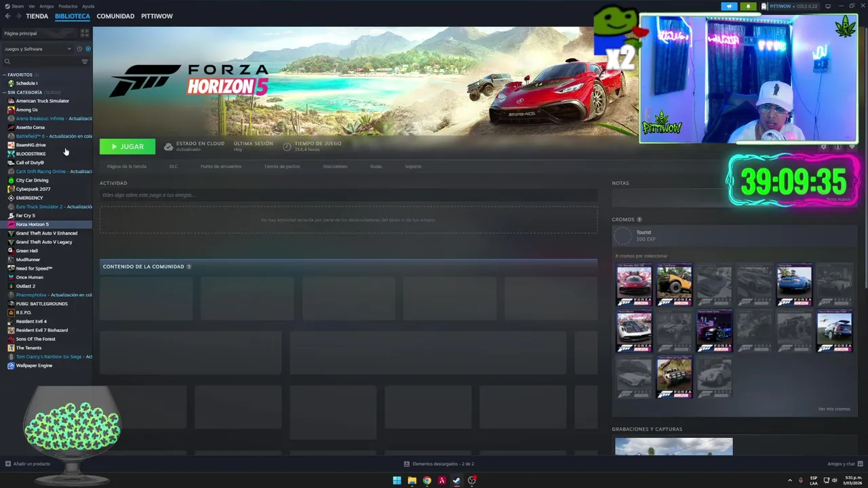868x488 pixels.
Task: Open the green notifications bell
Action: 749,6
